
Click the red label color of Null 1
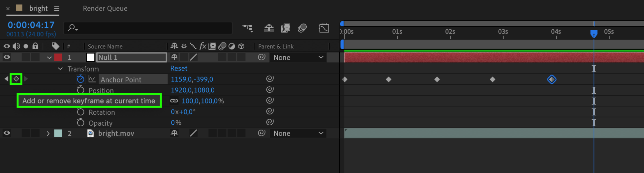click(x=58, y=57)
